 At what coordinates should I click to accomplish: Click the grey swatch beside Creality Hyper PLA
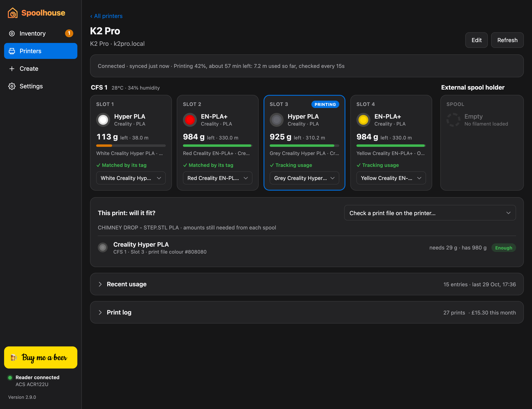[103, 248]
